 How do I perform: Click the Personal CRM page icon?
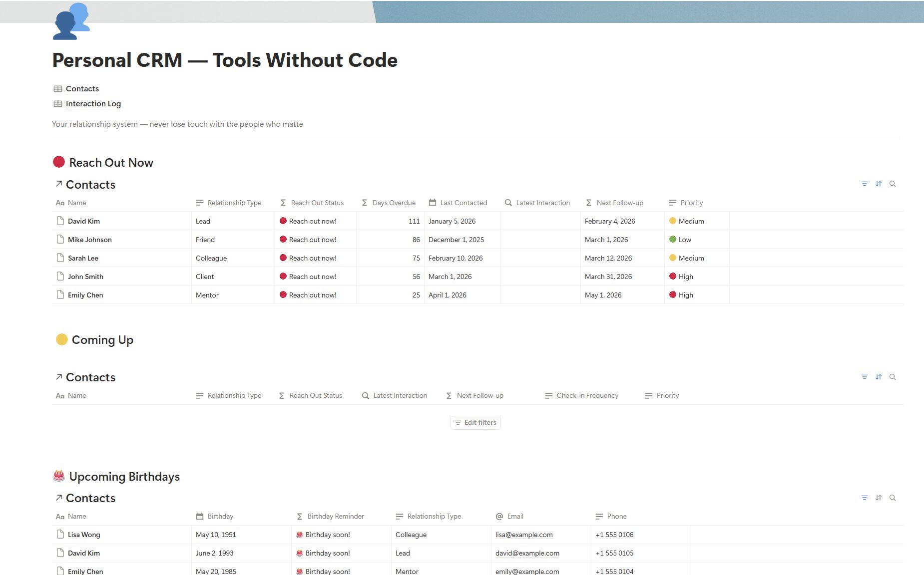(x=71, y=21)
